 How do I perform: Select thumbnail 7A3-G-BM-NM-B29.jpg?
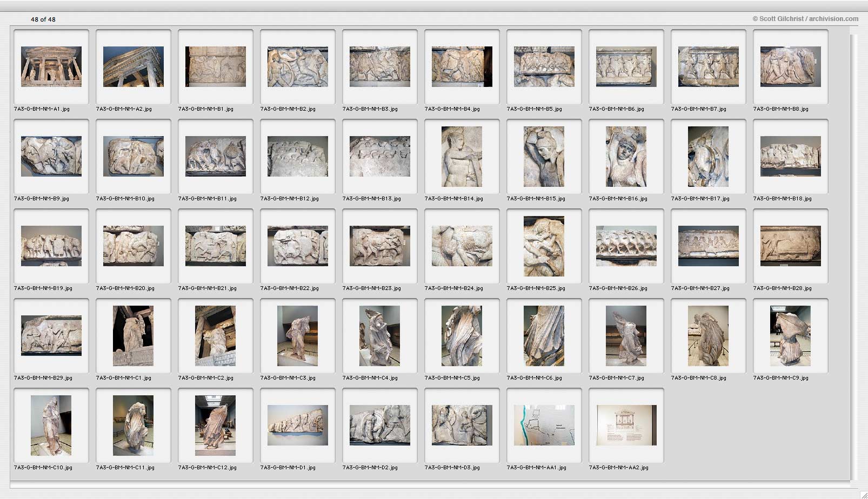tap(51, 335)
